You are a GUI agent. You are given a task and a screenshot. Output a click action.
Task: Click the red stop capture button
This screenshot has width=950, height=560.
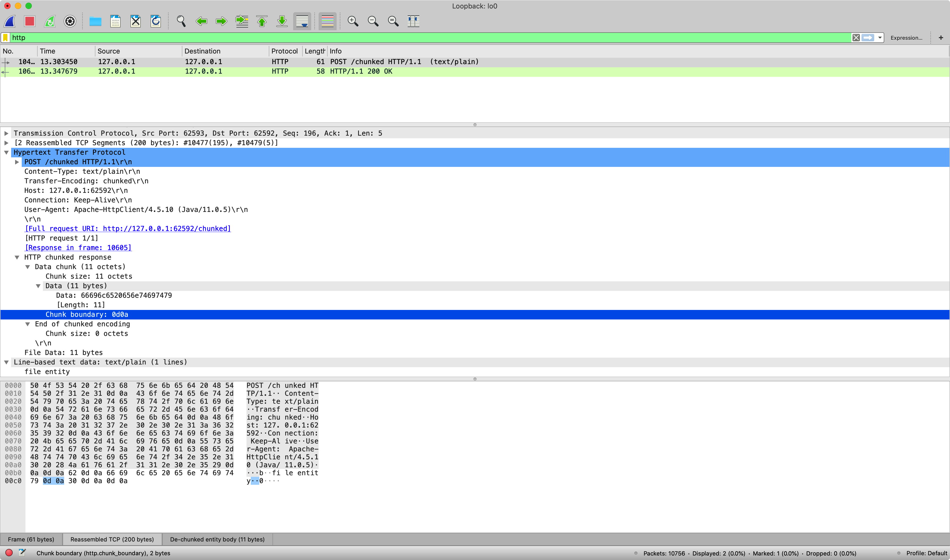[29, 21]
